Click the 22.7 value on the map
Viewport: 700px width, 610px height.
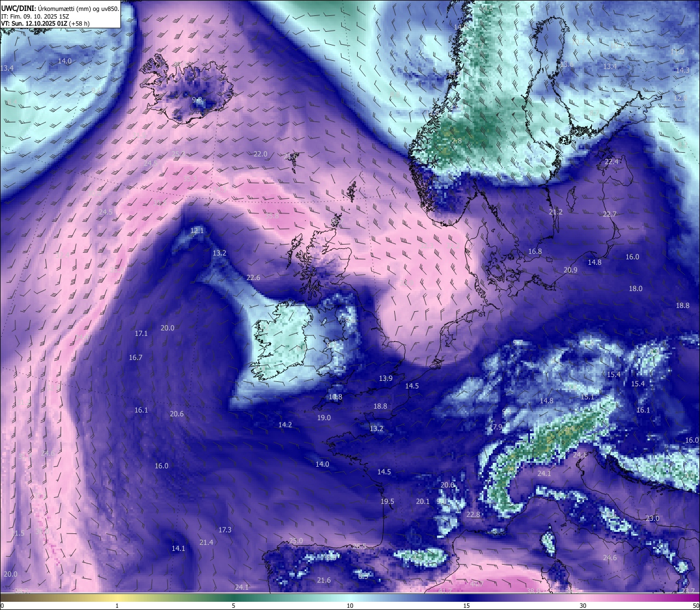click(x=610, y=214)
